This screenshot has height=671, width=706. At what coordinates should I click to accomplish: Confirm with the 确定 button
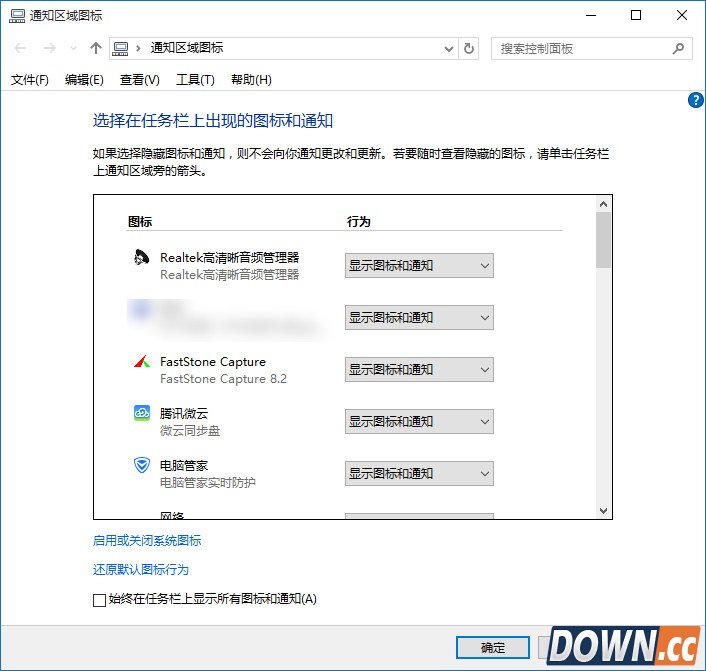493,648
